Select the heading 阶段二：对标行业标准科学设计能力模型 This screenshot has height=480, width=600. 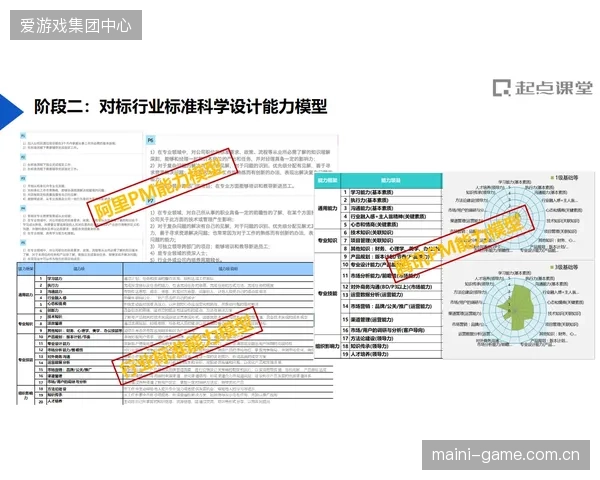(x=181, y=107)
